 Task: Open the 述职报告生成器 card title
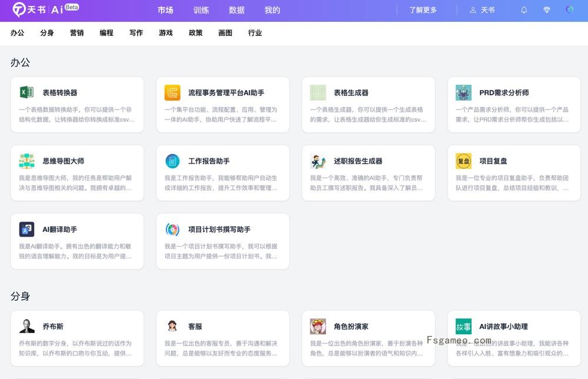tap(358, 161)
